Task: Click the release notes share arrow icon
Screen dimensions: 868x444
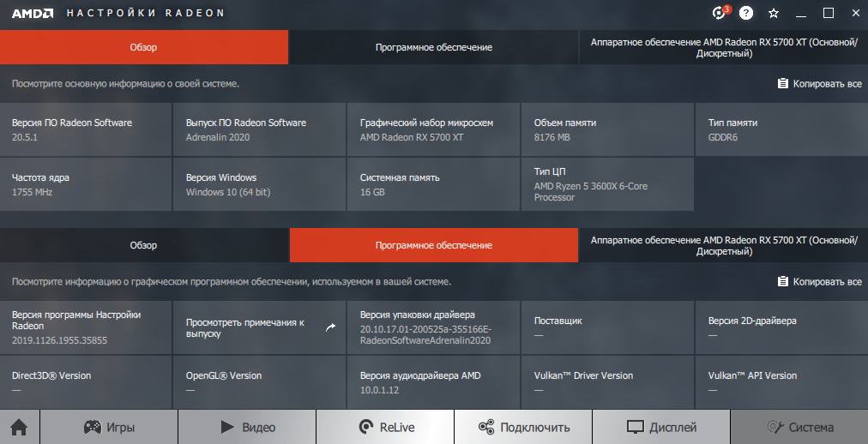Action: point(330,327)
